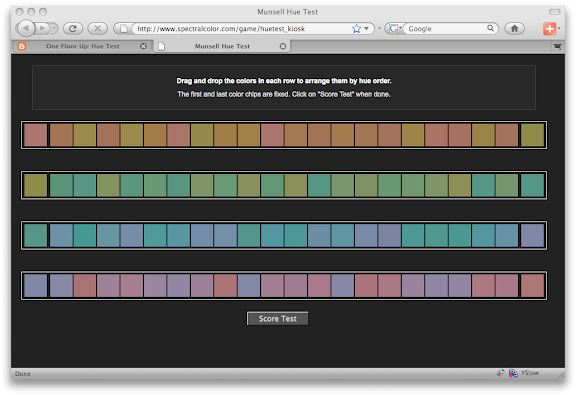This screenshot has height=395, width=576.
Task: Switch to the Munsell Hue Test tab
Action: (x=222, y=46)
